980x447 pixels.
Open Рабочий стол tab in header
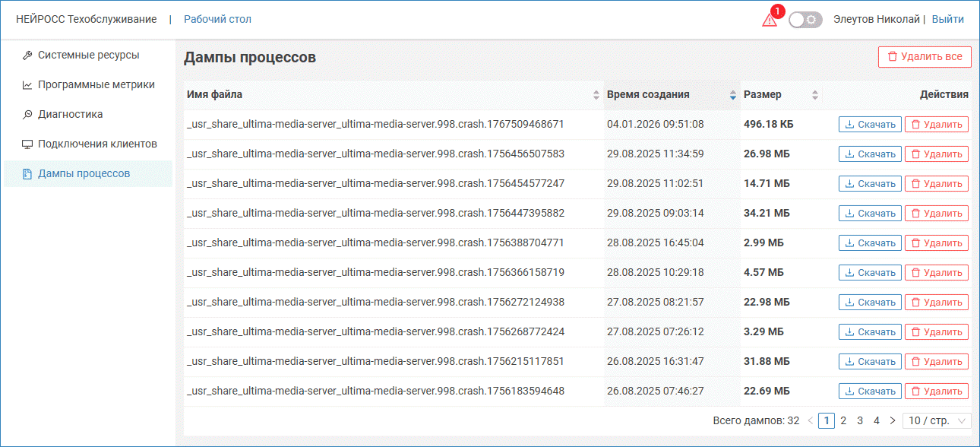click(x=217, y=19)
